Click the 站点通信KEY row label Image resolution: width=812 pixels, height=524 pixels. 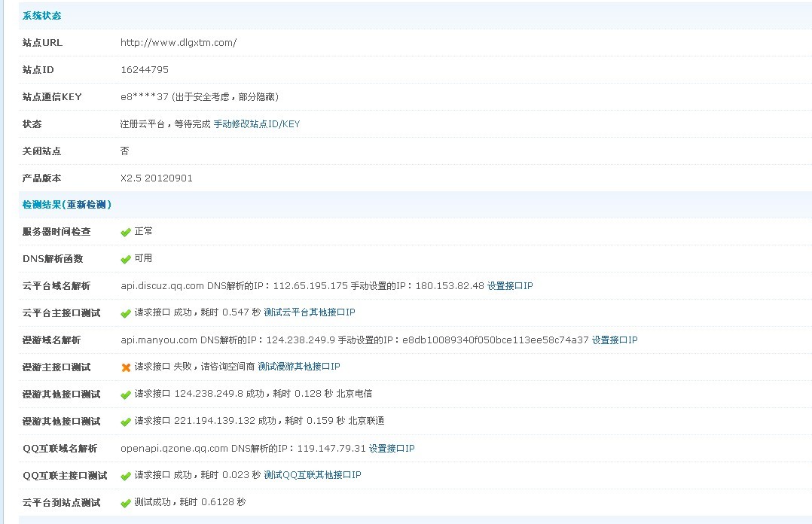coord(52,97)
